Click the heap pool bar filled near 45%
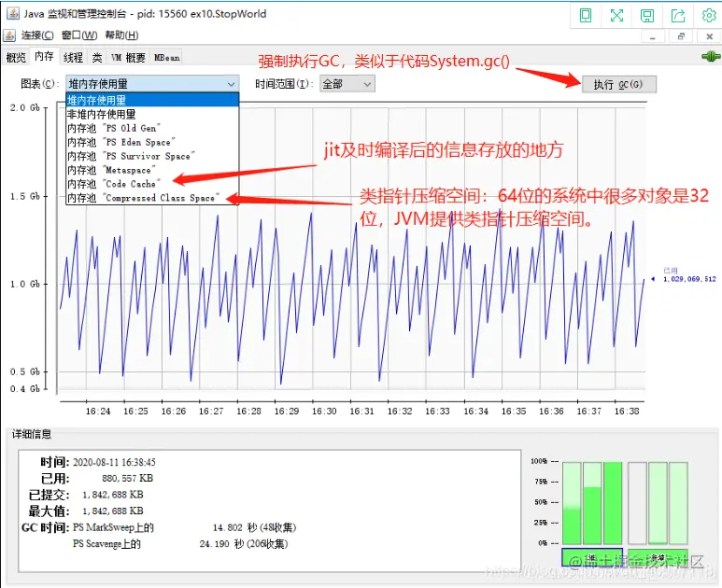The image size is (722, 588). click(572, 503)
